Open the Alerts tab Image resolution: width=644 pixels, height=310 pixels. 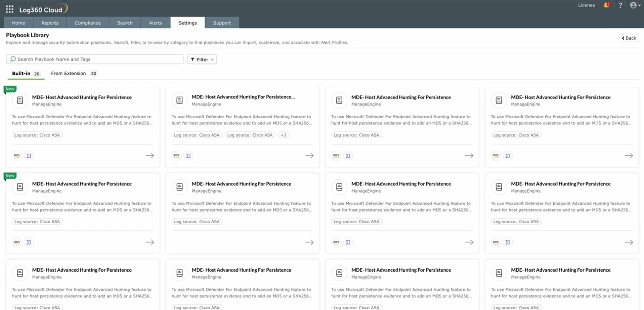[156, 23]
